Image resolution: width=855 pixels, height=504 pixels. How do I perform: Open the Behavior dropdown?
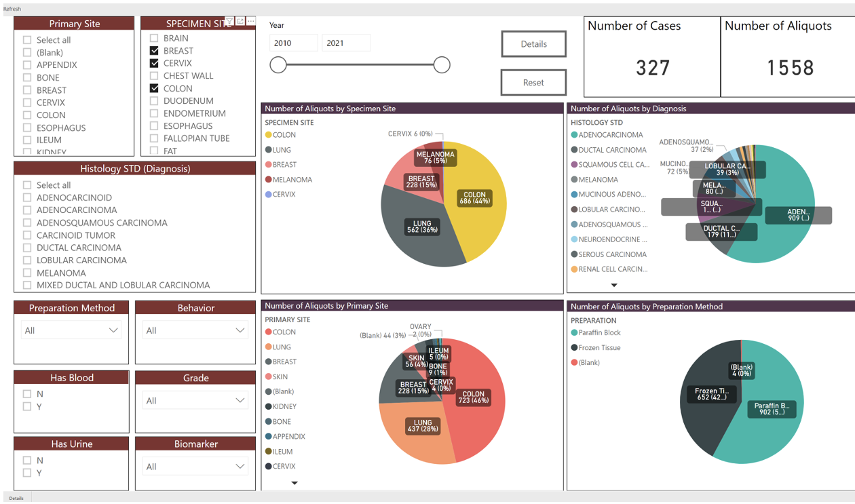coord(195,330)
